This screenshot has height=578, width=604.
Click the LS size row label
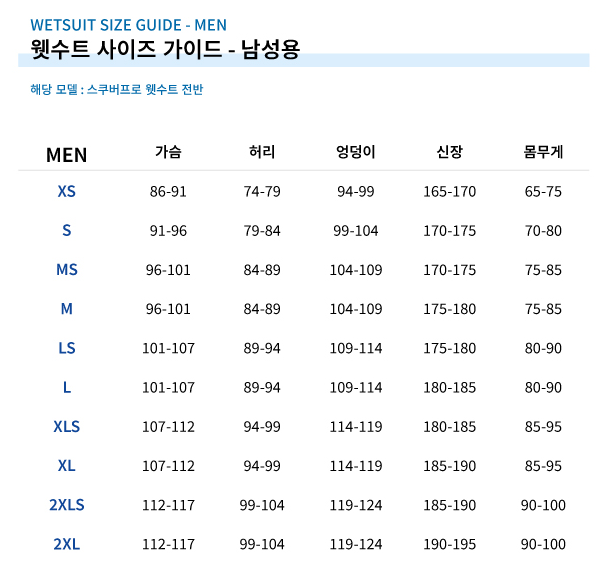tap(67, 348)
